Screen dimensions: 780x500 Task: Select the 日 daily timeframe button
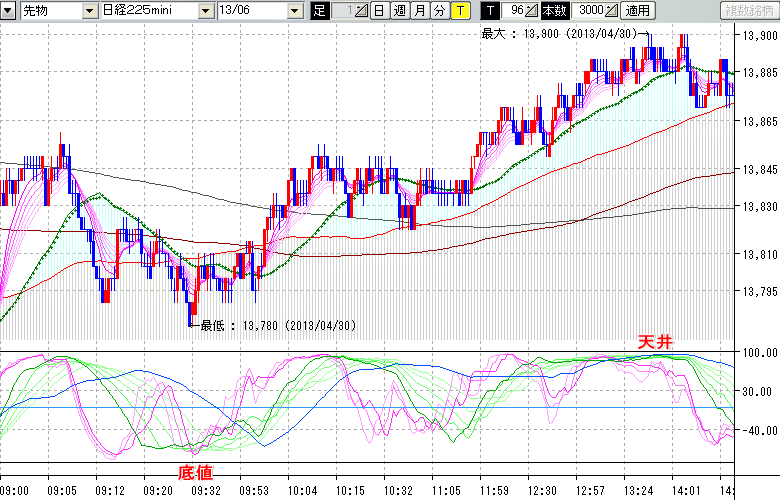tap(379, 11)
